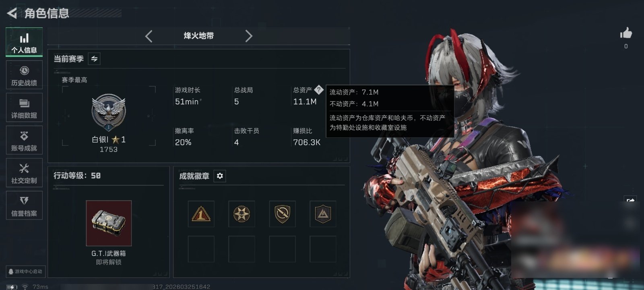This screenshot has height=290, width=644.
Task: Click the 总资产 help question mark
Action: [x=319, y=89]
